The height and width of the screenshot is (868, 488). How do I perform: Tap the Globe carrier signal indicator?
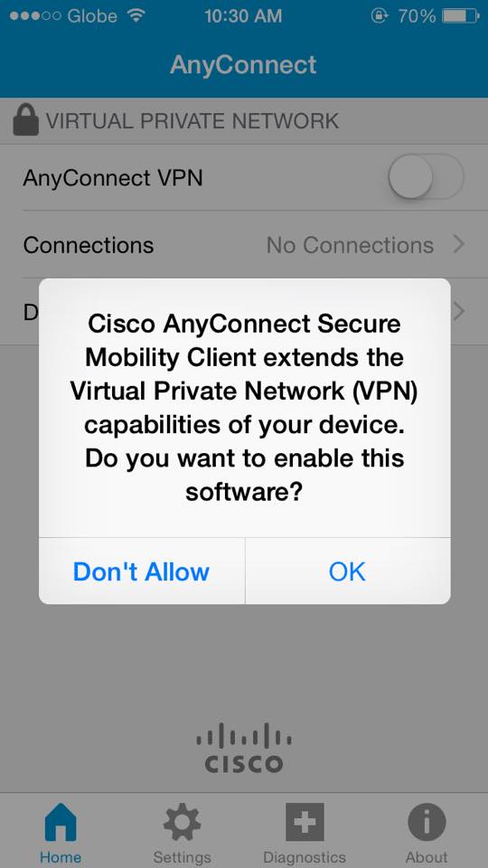pyautogui.click(x=63, y=16)
